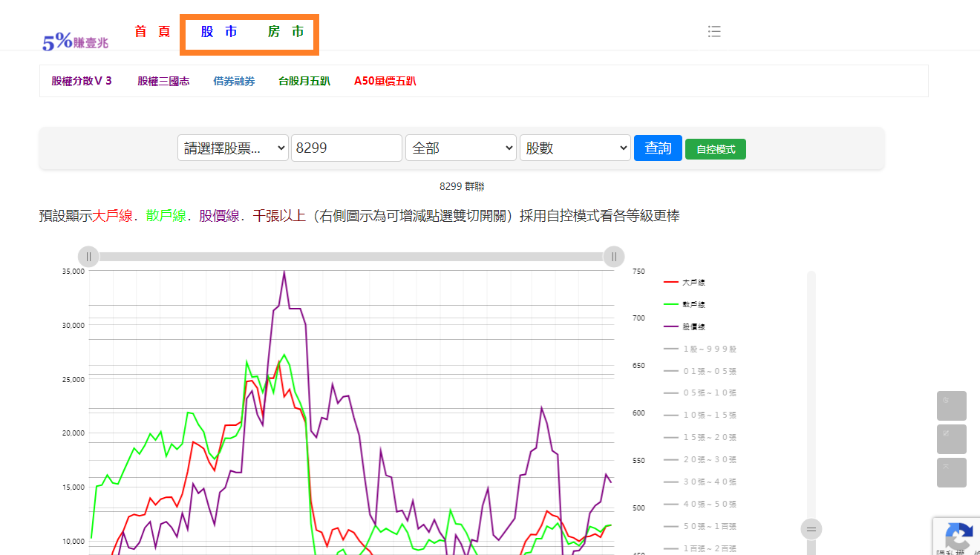Toggle the 股價線 legend series

[684, 326]
